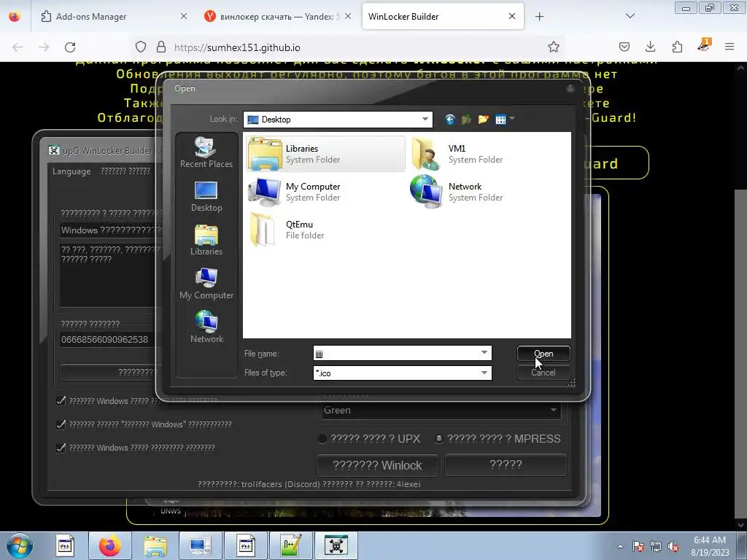Open Notepad++ from the taskbar

click(290, 545)
